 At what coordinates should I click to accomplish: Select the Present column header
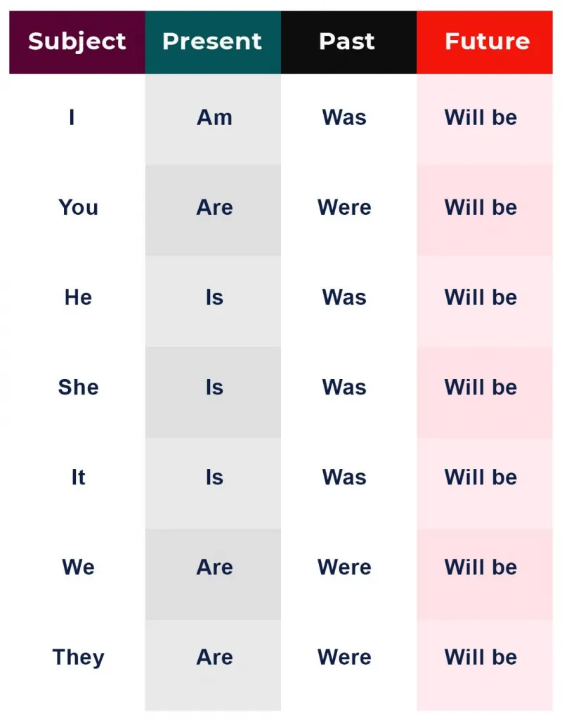tap(213, 42)
